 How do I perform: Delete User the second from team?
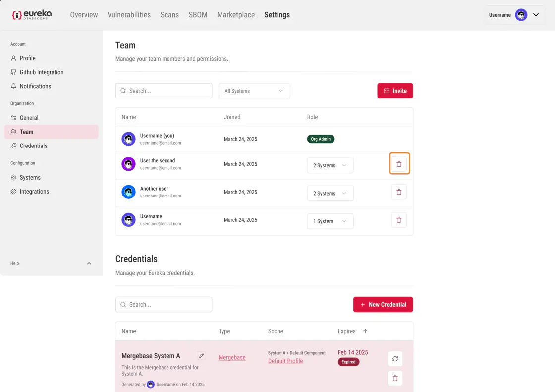(x=399, y=164)
